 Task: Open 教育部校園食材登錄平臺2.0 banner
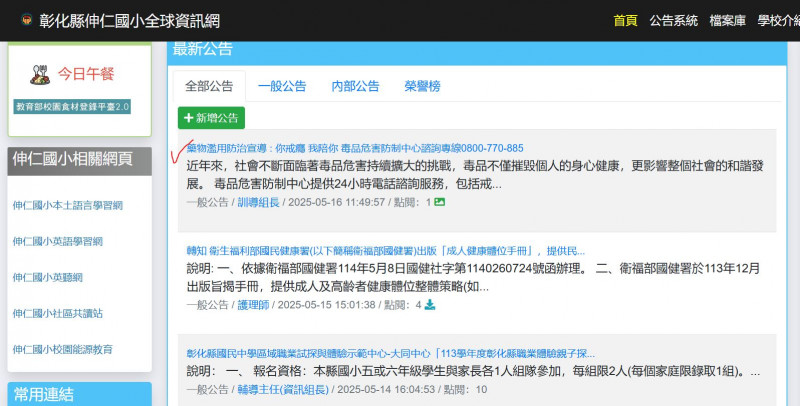click(72, 107)
